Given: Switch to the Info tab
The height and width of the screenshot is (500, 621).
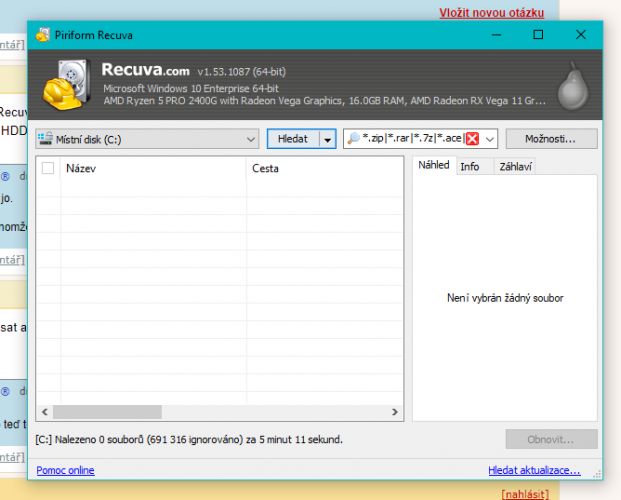Looking at the screenshot, I should (470, 167).
